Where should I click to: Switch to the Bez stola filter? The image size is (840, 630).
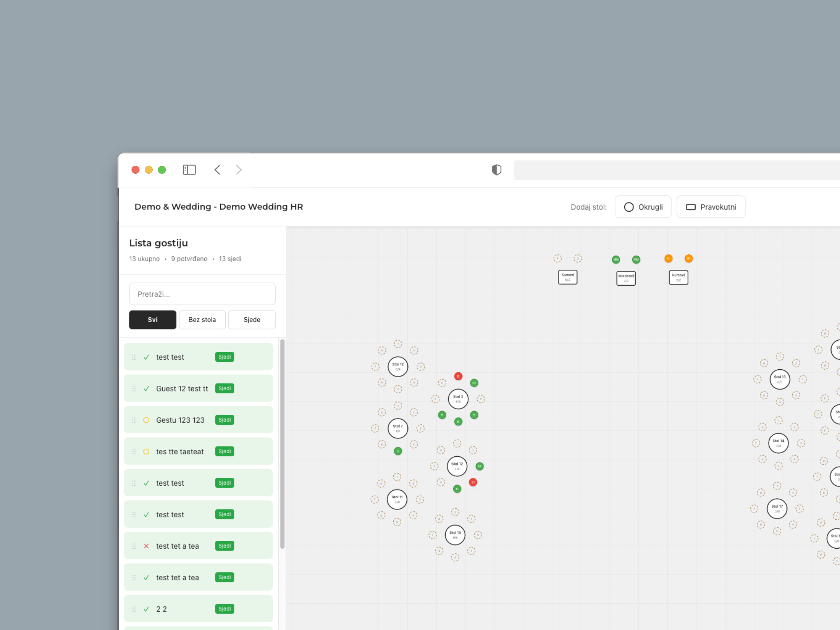click(x=202, y=320)
